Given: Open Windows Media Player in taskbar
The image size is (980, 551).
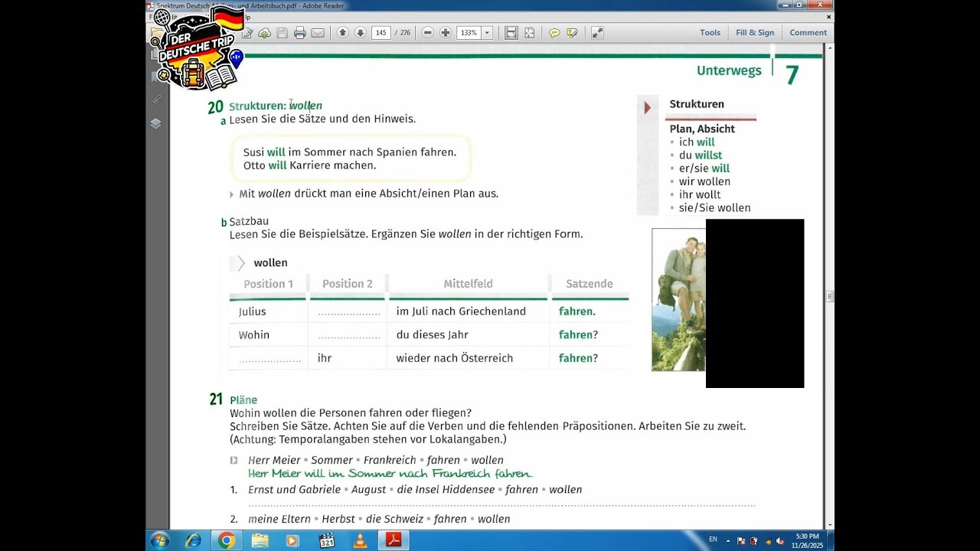Looking at the screenshot, I should tap(292, 540).
